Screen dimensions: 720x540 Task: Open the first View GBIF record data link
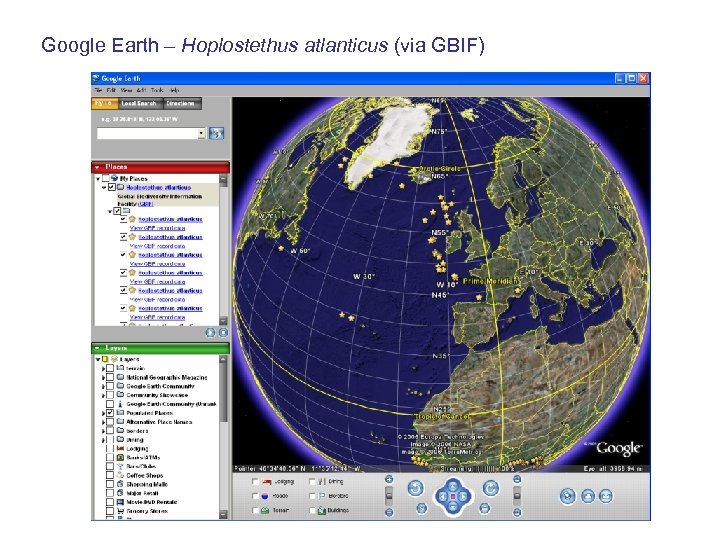(x=158, y=228)
